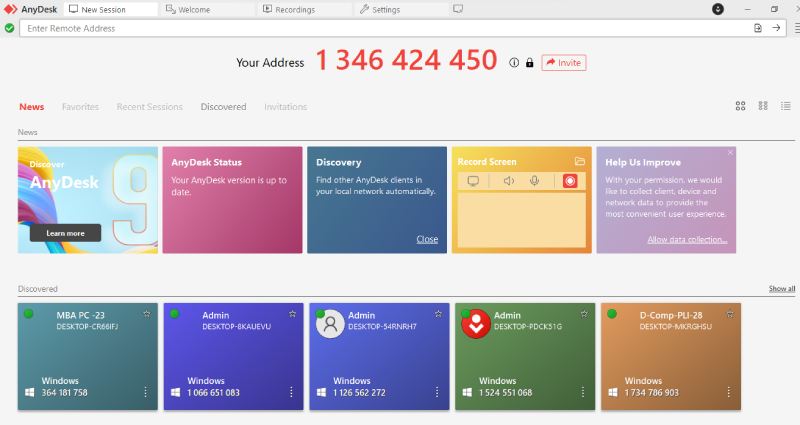The height and width of the screenshot is (425, 800).
Task: Select the News section tab
Action: [x=32, y=107]
